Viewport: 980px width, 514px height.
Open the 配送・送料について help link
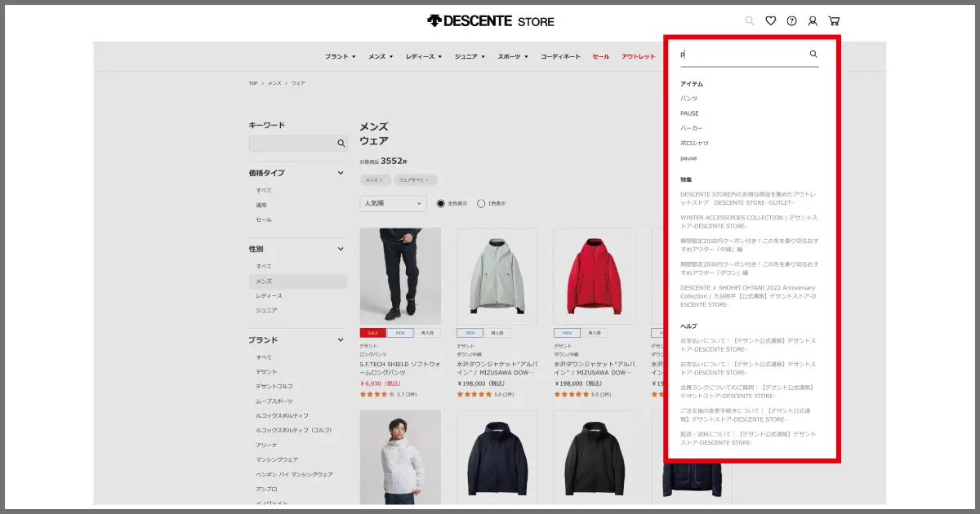tap(748, 438)
